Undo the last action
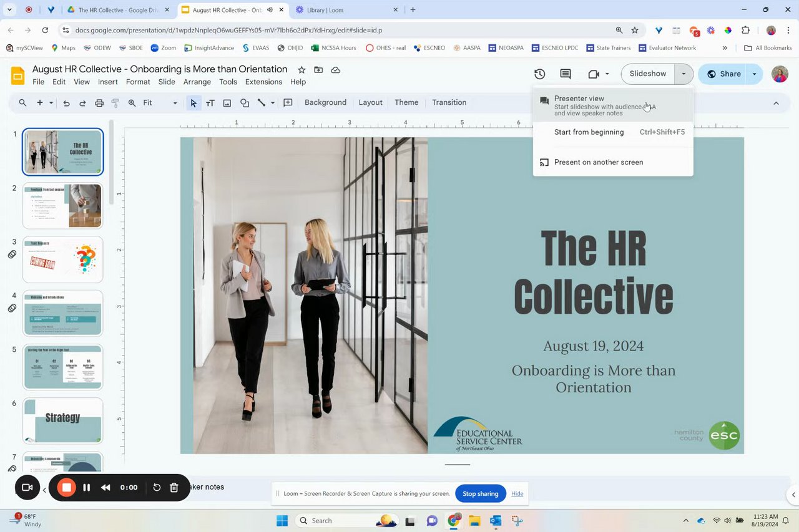The width and height of the screenshot is (799, 532). pyautogui.click(x=66, y=103)
